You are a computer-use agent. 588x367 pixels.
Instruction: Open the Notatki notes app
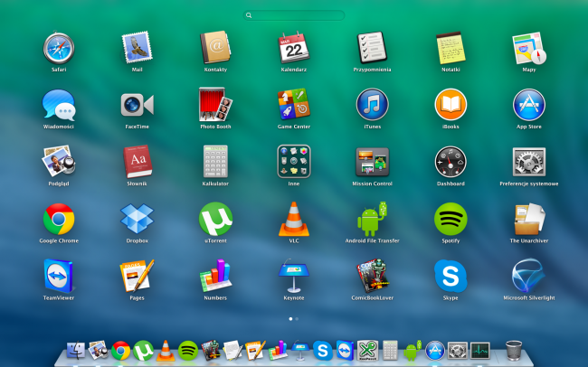(x=450, y=48)
